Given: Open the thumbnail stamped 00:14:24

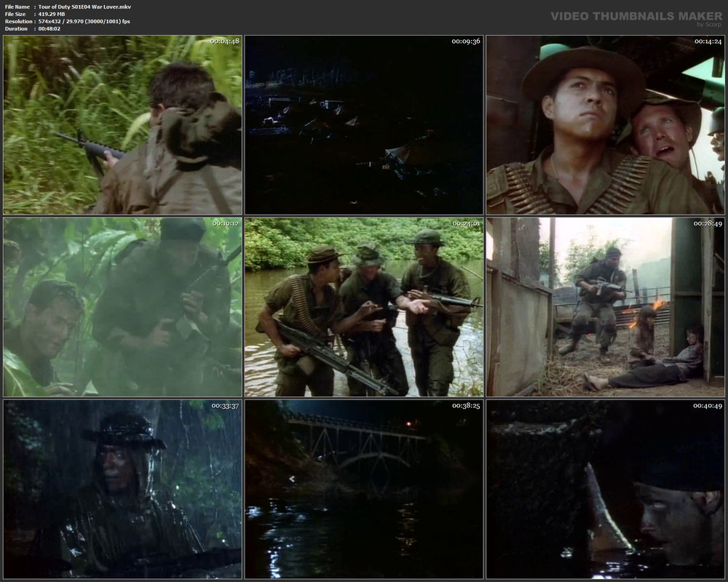Looking at the screenshot, I should tap(606, 125).
